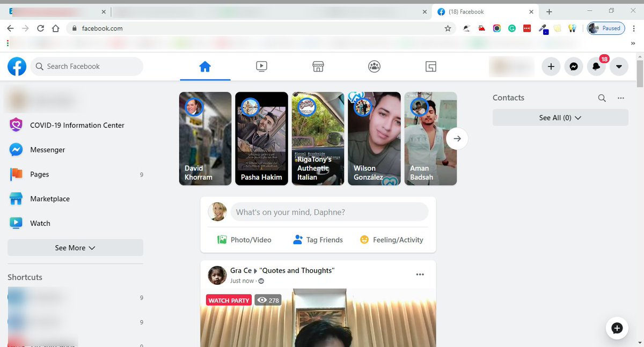
Task: Open the Marketplace tab in top navigation
Action: tap(318, 67)
